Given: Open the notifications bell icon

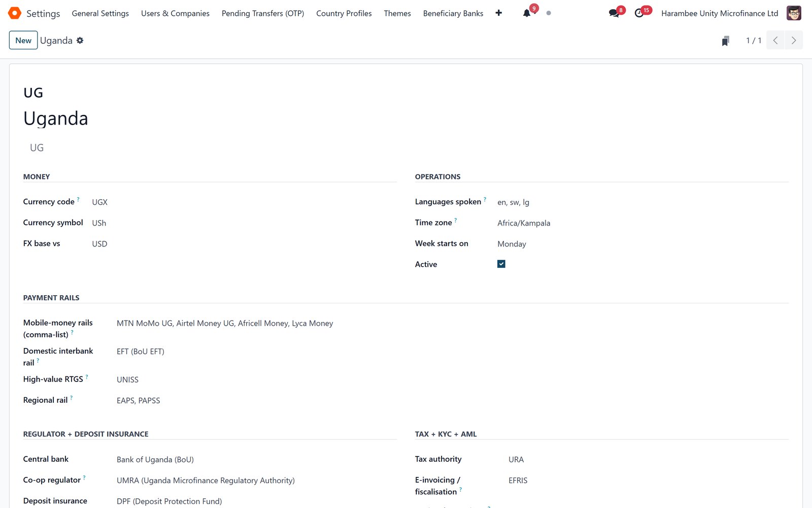Looking at the screenshot, I should pyautogui.click(x=527, y=13).
